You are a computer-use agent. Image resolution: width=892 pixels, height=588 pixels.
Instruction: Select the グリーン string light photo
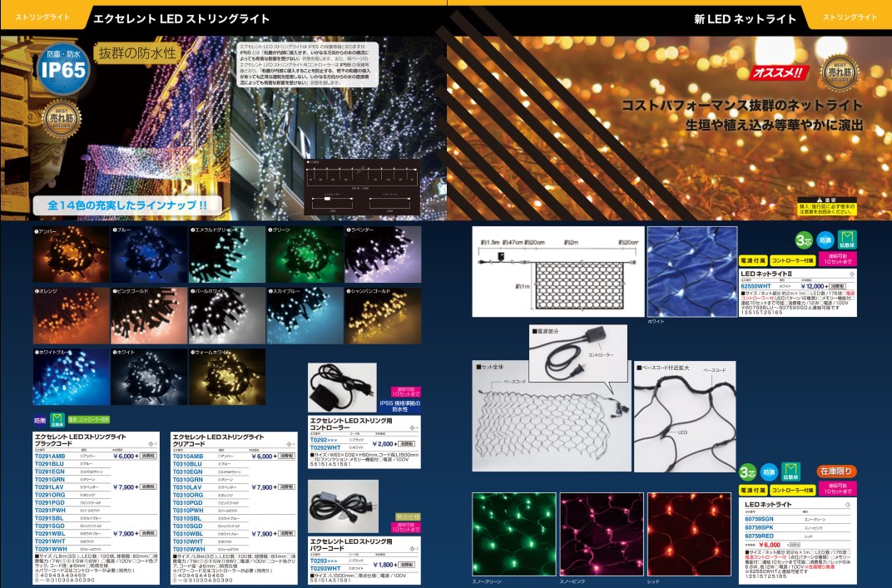pos(305,254)
